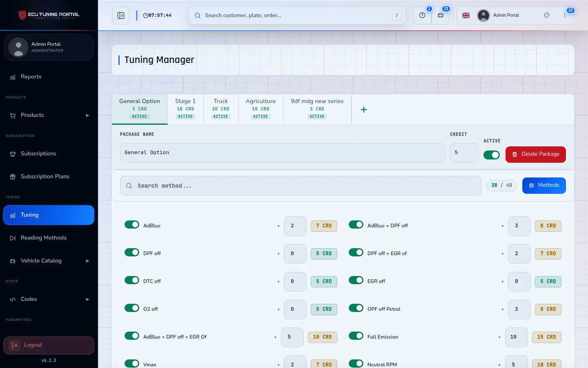Viewport: 588px width, 368px height.
Task: Click the plus icon next to Full Emission
Action: coord(499,337)
